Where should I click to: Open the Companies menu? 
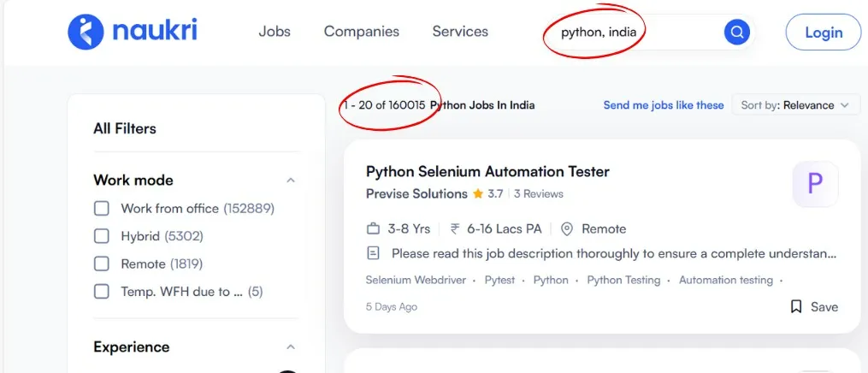point(361,32)
